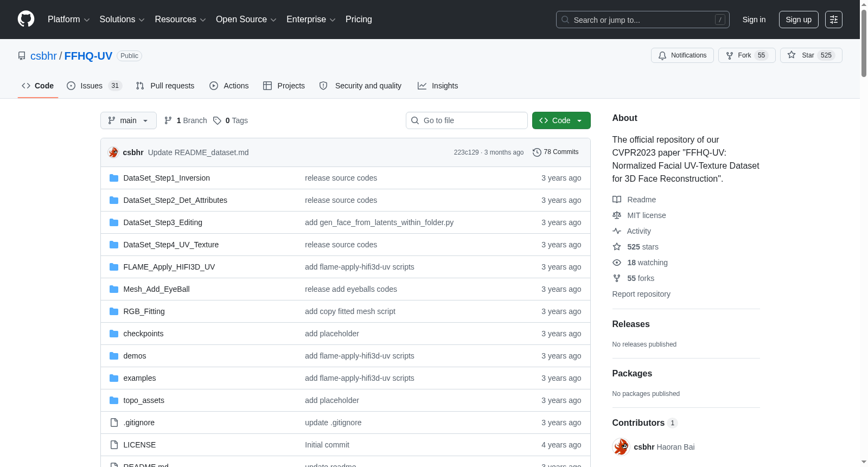View the 78 Commits history
Screen dimensions: 868x467
(556, 152)
